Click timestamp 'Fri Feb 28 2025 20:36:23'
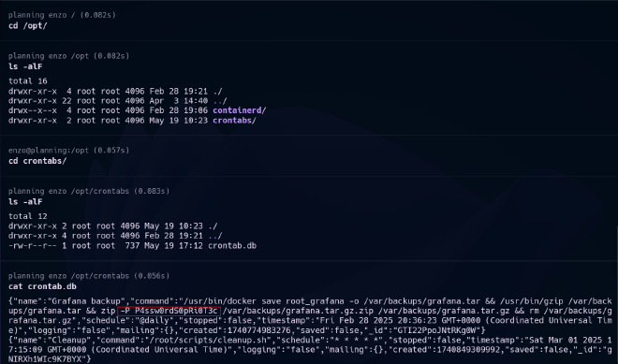Screen dimensions: 618x364 click(375, 321)
